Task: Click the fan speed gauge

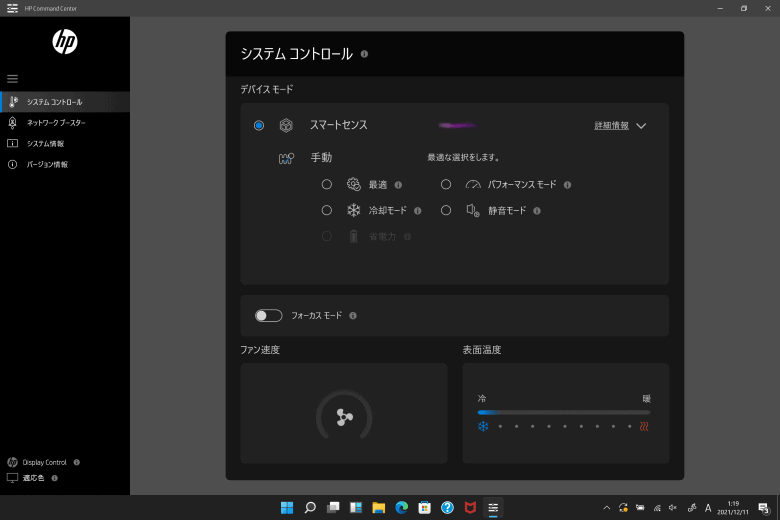Action: coord(344,416)
